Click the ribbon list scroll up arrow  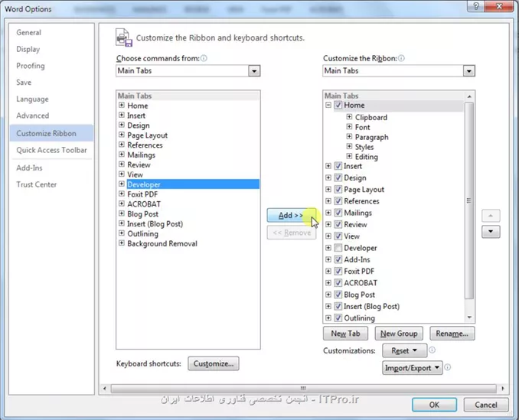(469, 96)
